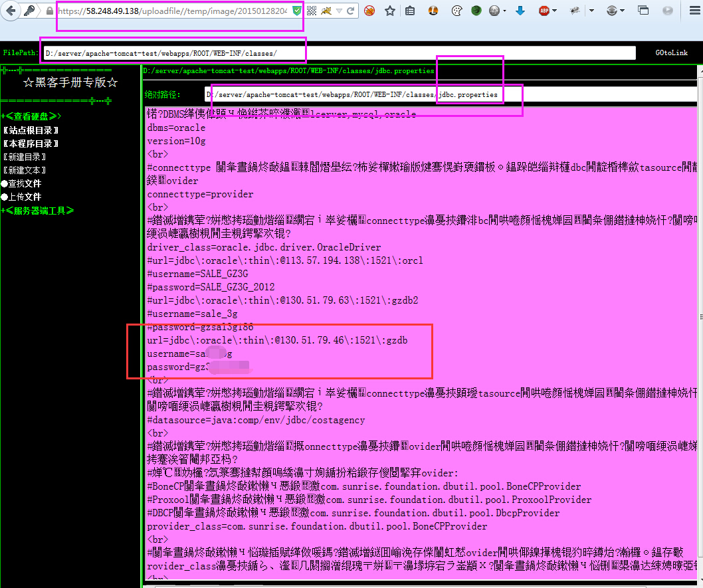Click the ☆黑客手册专版☆ title text
The image size is (703, 588).
[x=70, y=82]
